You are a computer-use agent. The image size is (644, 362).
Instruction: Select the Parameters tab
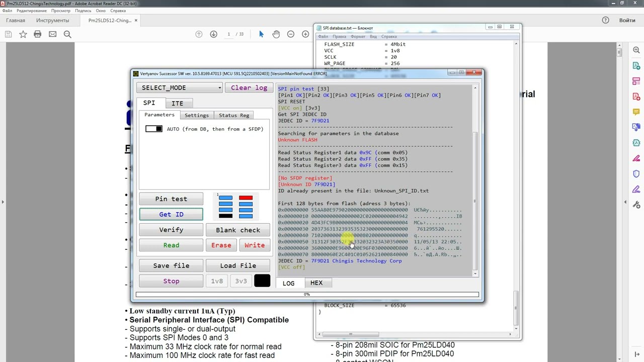159,115
